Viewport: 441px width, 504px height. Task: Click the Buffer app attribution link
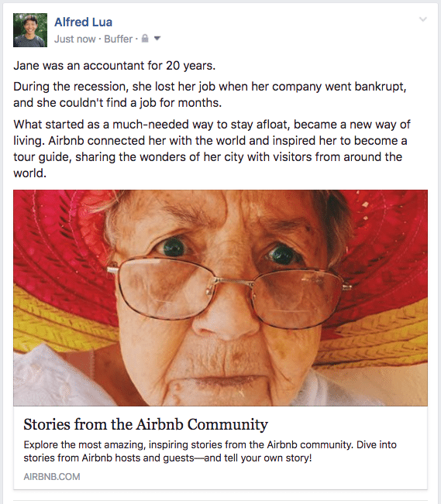tap(118, 39)
